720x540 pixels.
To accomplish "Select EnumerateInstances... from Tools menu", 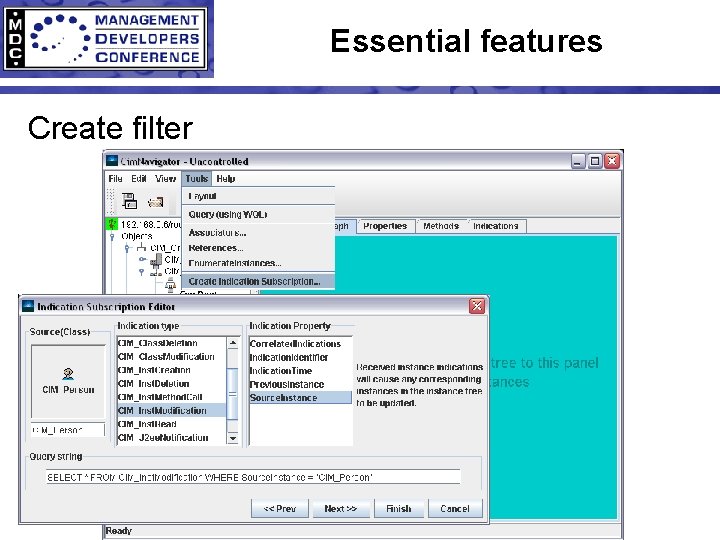I will pos(258,263).
